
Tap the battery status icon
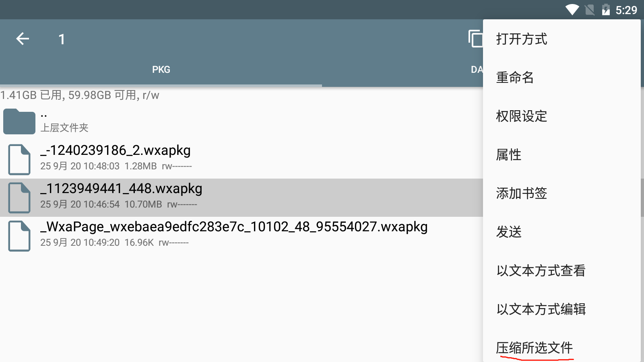606,10
